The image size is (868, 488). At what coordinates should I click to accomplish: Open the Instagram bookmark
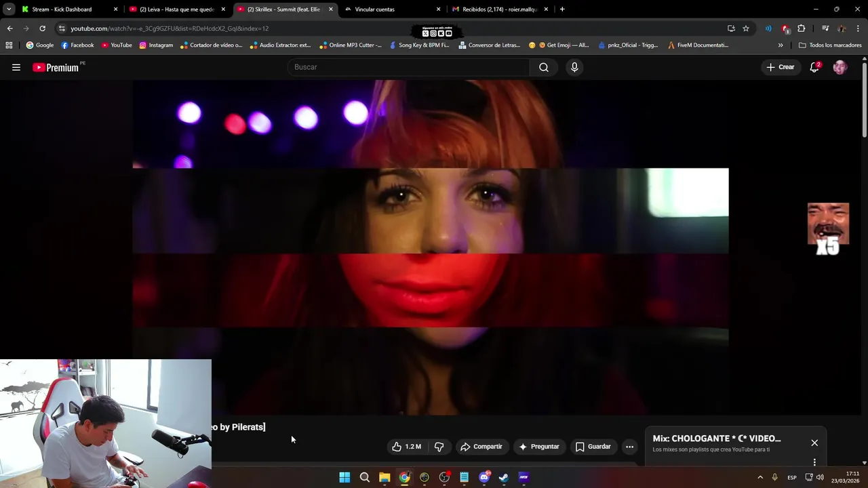click(156, 45)
